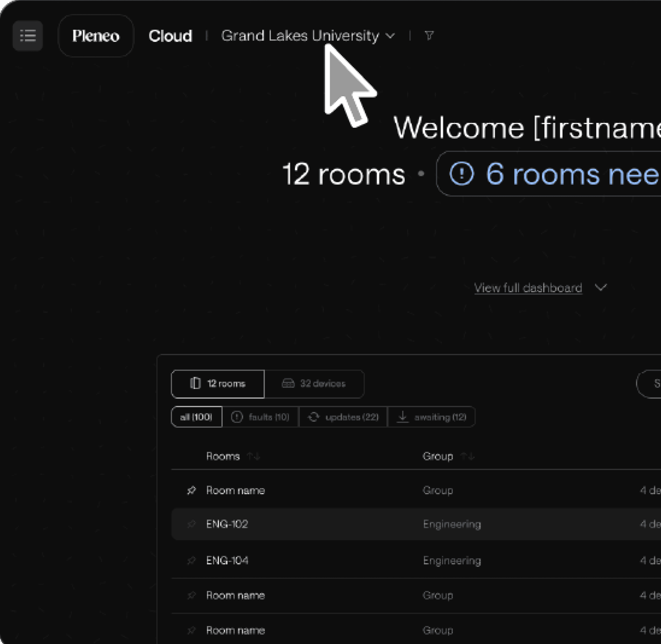Filter by faults (10)
Image resolution: width=661 pixels, height=644 pixels.
(260, 417)
